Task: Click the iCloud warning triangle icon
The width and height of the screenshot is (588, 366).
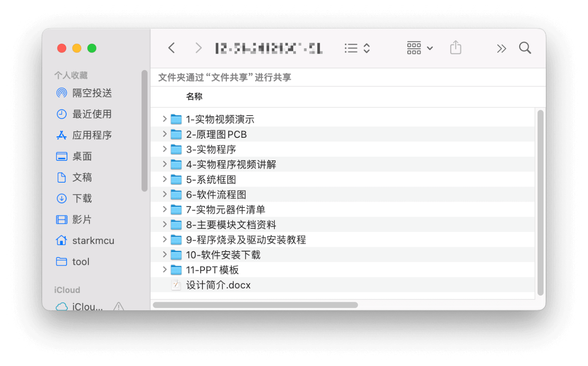Action: coord(119,306)
